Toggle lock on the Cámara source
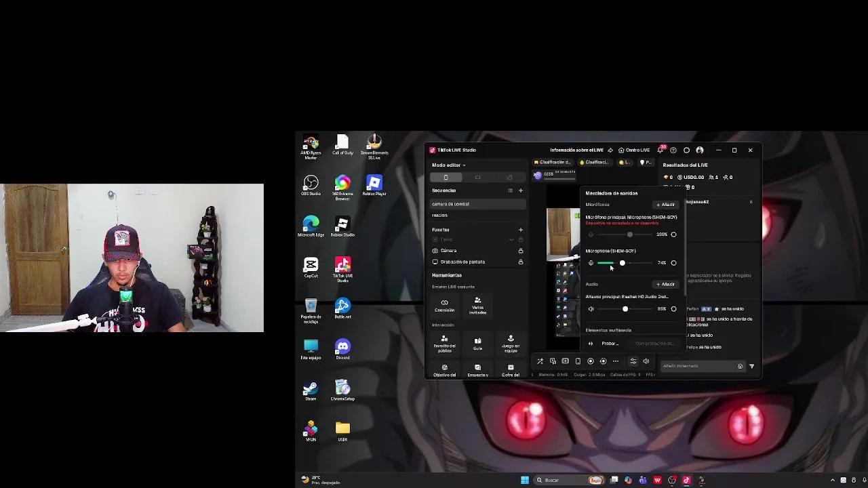The image size is (868, 488). (x=521, y=251)
